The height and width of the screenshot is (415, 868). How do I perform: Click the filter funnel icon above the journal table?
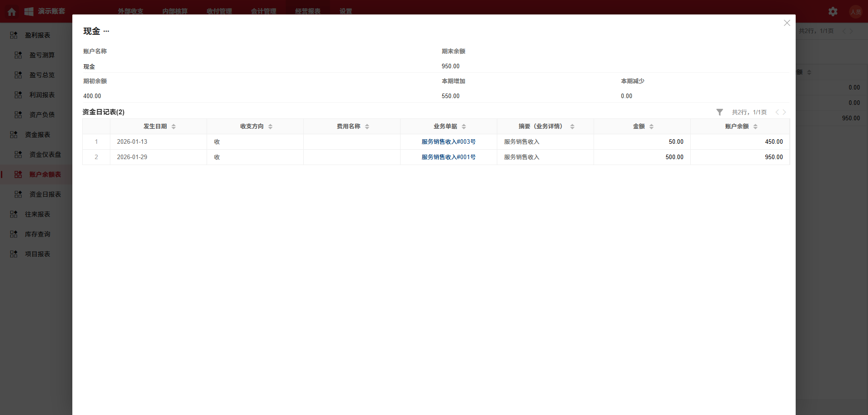(x=720, y=112)
